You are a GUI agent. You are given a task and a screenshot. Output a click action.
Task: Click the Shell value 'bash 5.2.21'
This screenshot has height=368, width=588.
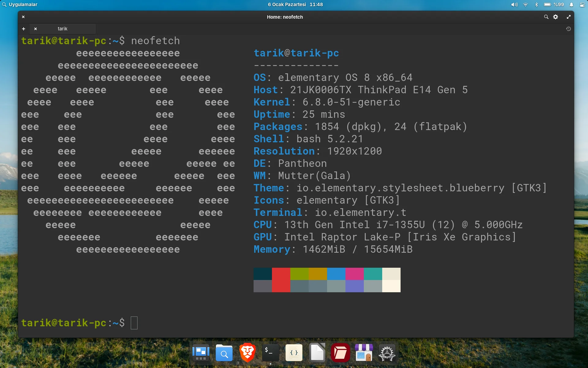tap(330, 139)
